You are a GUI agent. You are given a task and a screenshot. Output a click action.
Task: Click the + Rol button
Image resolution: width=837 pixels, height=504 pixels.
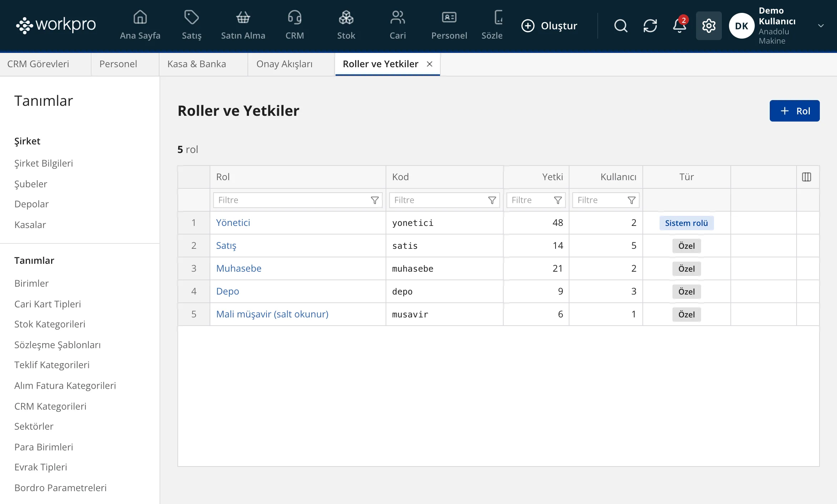[x=794, y=111]
